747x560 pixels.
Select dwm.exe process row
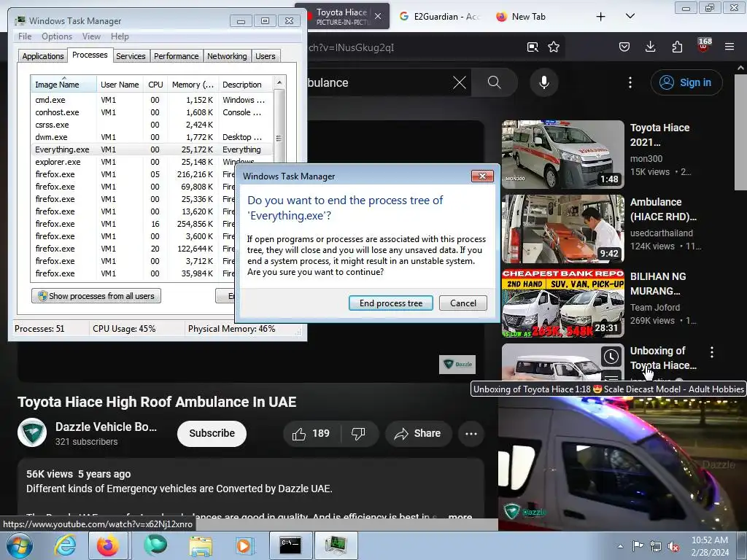click(x=152, y=137)
